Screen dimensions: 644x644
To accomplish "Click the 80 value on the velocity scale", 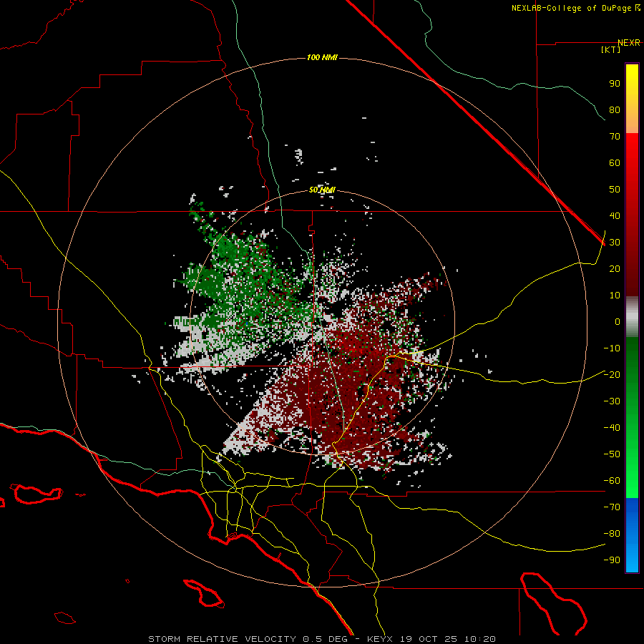I will click(x=615, y=110).
